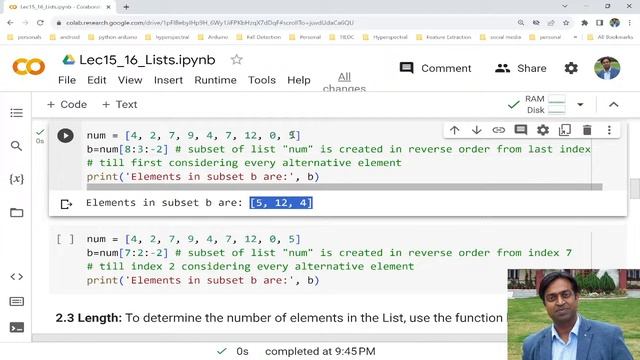
Task: Select highlighted output [5, 12, 4]
Action: [x=281, y=203]
